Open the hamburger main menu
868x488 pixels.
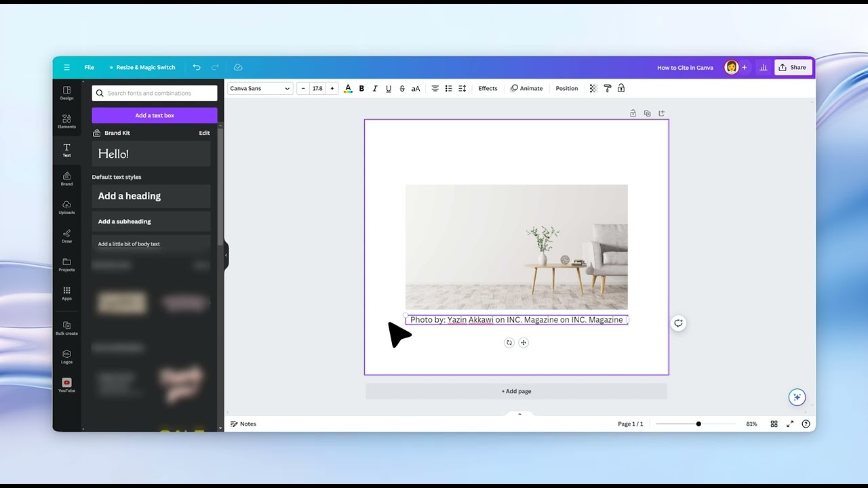(x=66, y=67)
